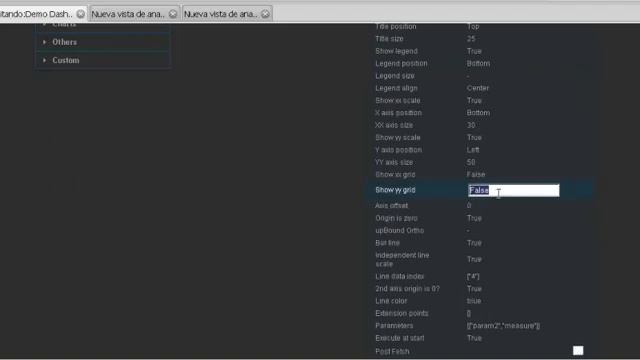Change Legend position value Bottom

[x=478, y=63]
